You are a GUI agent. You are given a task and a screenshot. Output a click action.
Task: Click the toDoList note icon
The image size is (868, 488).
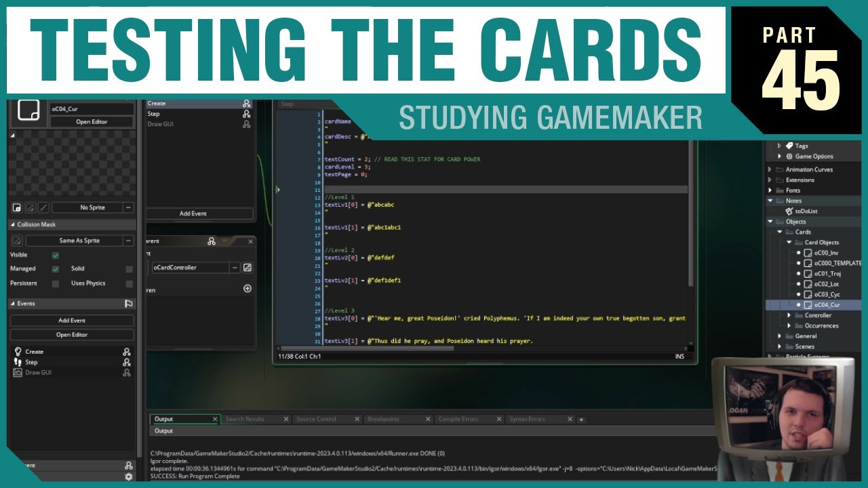tap(789, 211)
